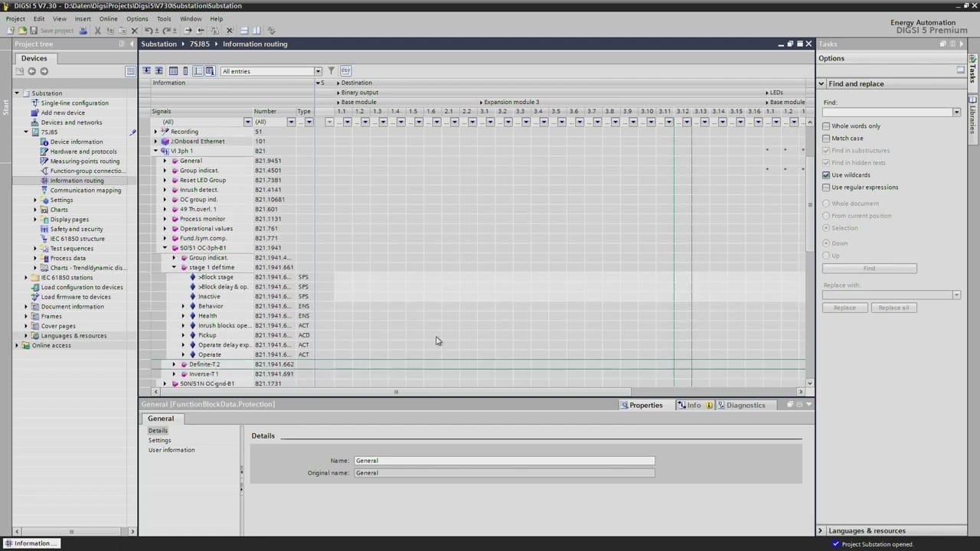Expand the Settings node in Project tree
Viewport: 980px width, 551px height.
click(x=35, y=200)
